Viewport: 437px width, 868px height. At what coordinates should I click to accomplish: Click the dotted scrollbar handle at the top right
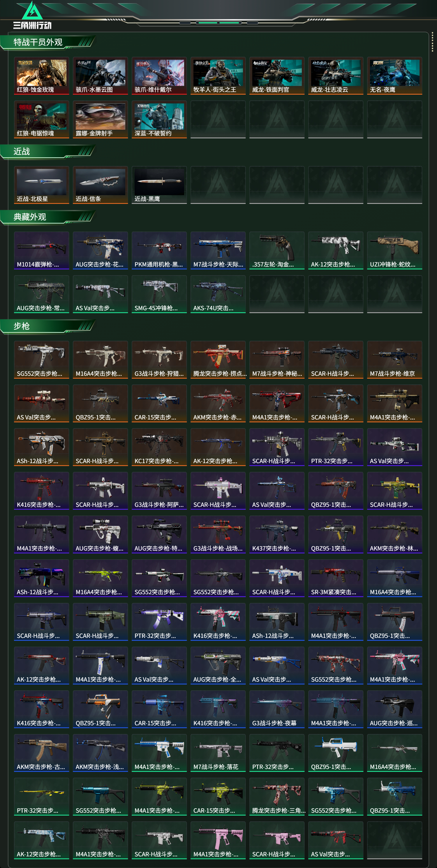[432, 42]
